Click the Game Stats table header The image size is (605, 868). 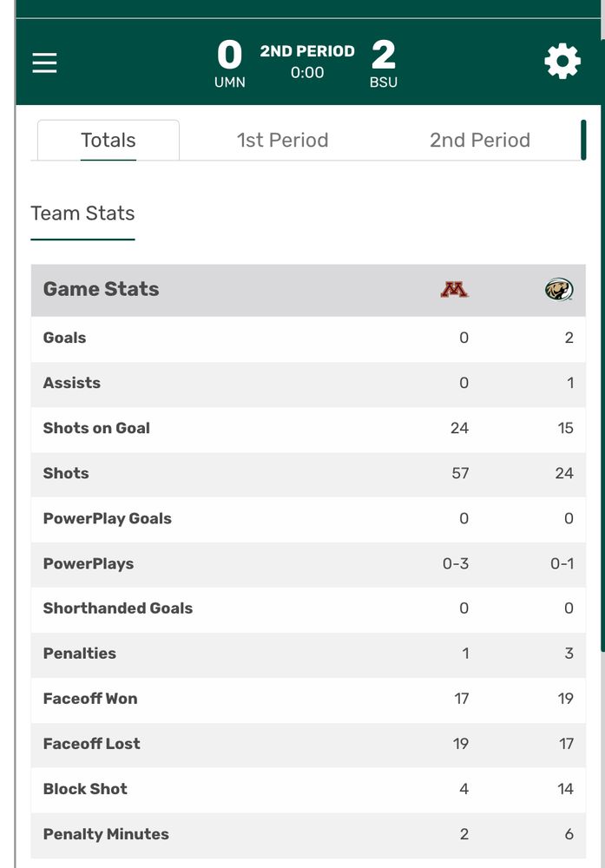pos(102,290)
